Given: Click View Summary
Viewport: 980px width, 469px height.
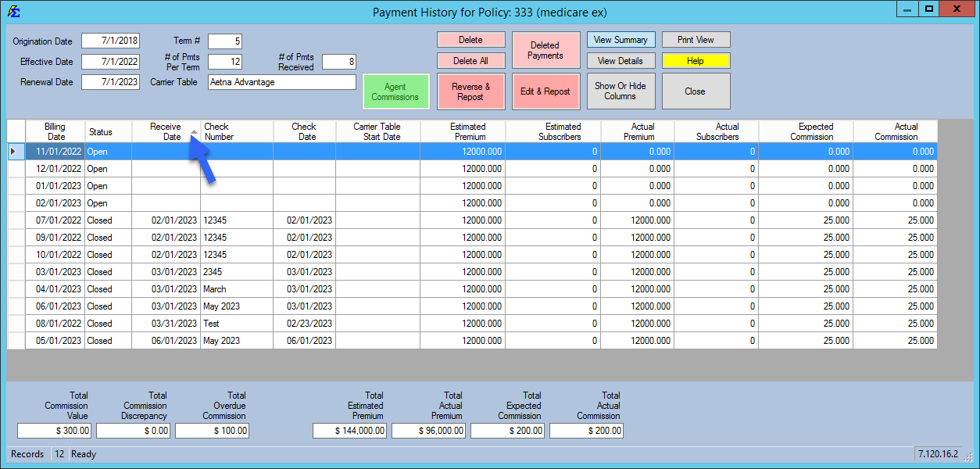Looking at the screenshot, I should point(620,39).
